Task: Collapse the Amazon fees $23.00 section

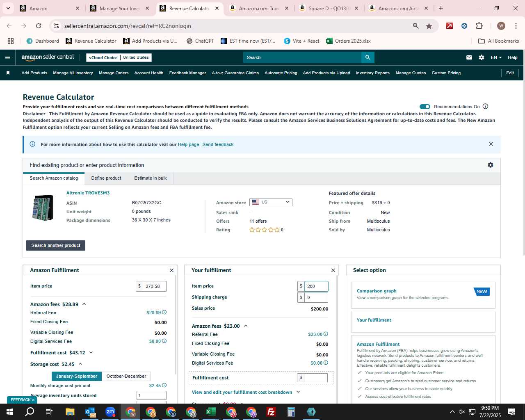Action: (246, 326)
